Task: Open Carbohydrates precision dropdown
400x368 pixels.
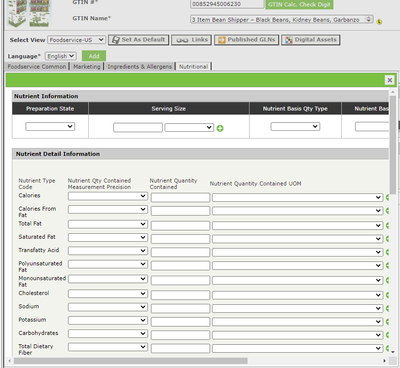Action: [108, 334]
